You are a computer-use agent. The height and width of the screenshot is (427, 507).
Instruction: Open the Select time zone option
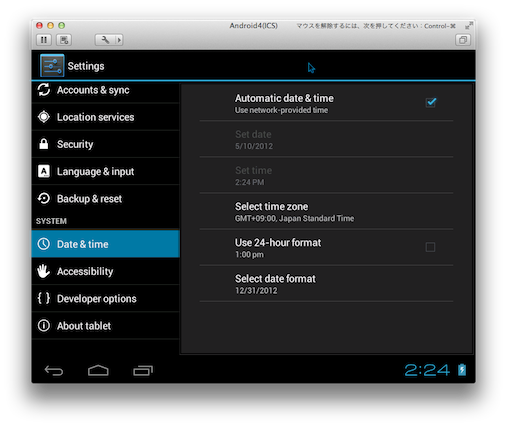point(326,212)
